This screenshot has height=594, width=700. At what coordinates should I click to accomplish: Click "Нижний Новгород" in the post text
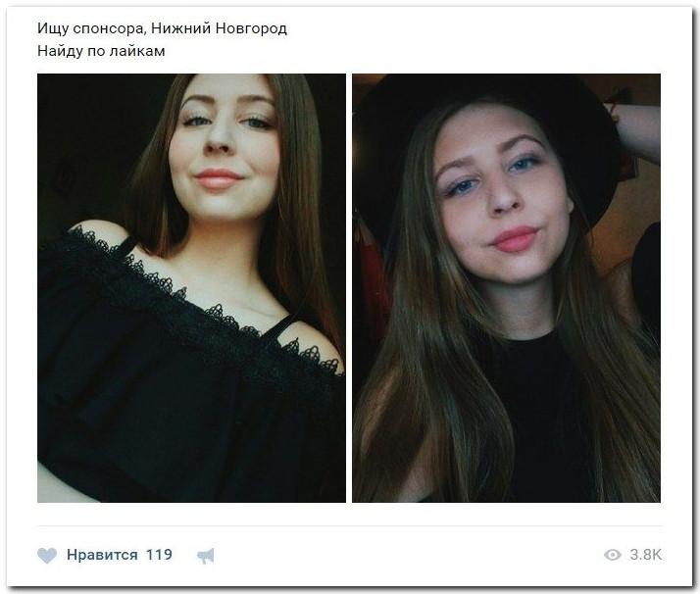(x=219, y=28)
